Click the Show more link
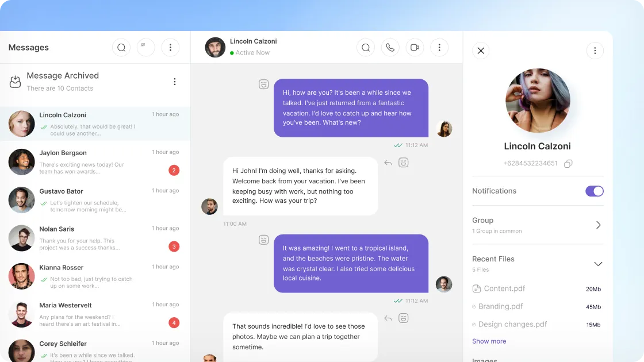Viewport: 644px width, 362px height. [x=489, y=341]
